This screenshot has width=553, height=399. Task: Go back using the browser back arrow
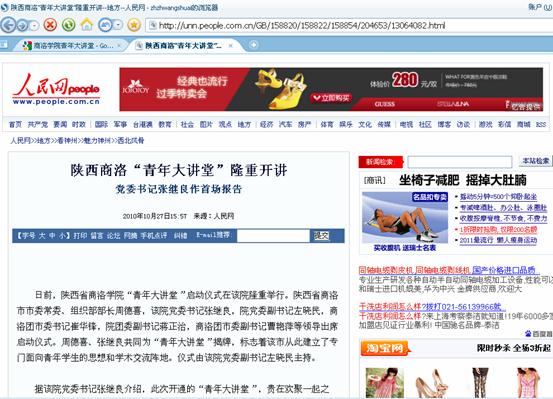click(x=8, y=25)
